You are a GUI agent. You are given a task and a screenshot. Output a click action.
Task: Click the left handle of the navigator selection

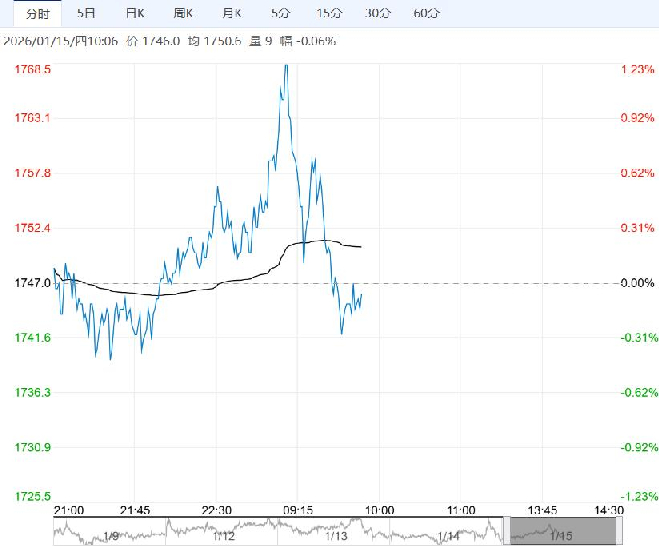[x=506, y=530]
